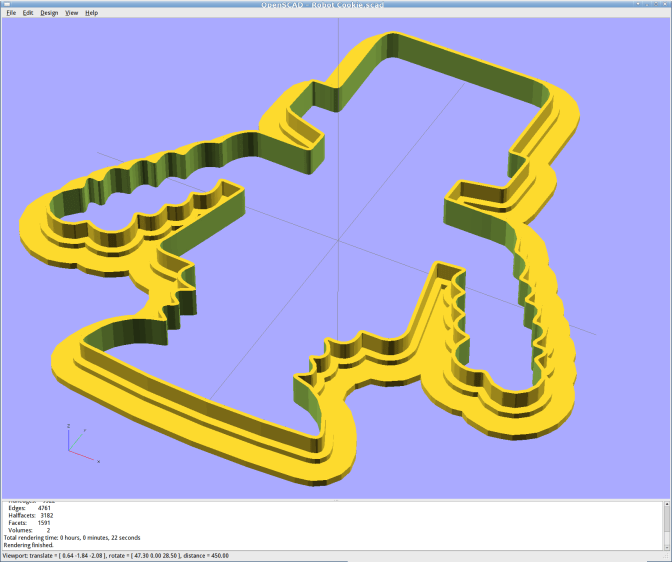Click the 'Rendering finished.' console line
672x562 pixels.
point(32,545)
